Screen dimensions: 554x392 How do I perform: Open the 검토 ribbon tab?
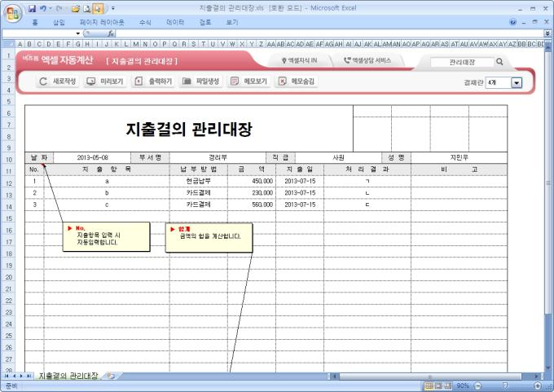205,22
